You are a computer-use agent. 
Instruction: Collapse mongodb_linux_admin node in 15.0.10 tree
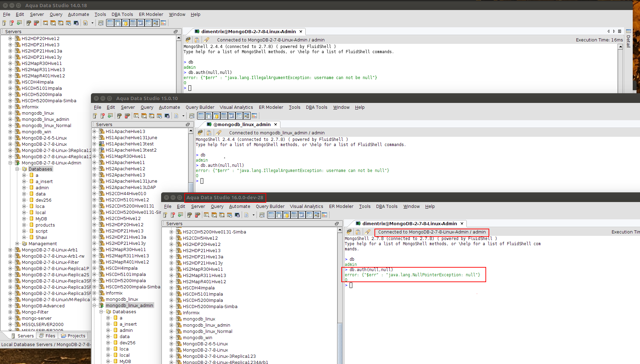click(x=94, y=306)
